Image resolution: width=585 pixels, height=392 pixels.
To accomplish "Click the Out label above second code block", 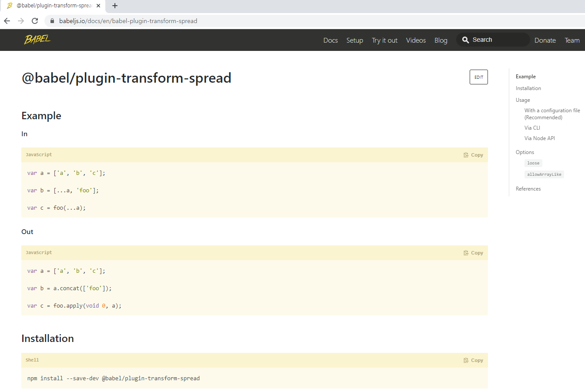I will click(27, 232).
